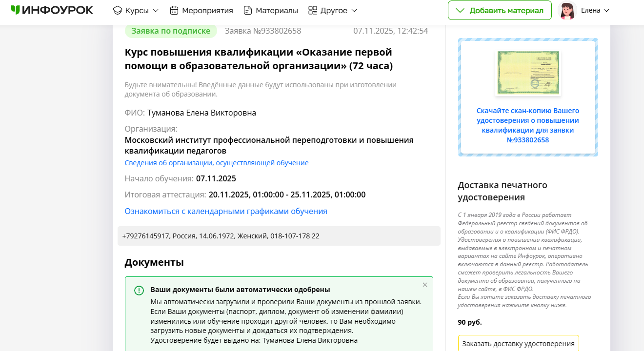Expand the Другое dropdown chevron
Image resolution: width=644 pixels, height=351 pixels.
(354, 10)
